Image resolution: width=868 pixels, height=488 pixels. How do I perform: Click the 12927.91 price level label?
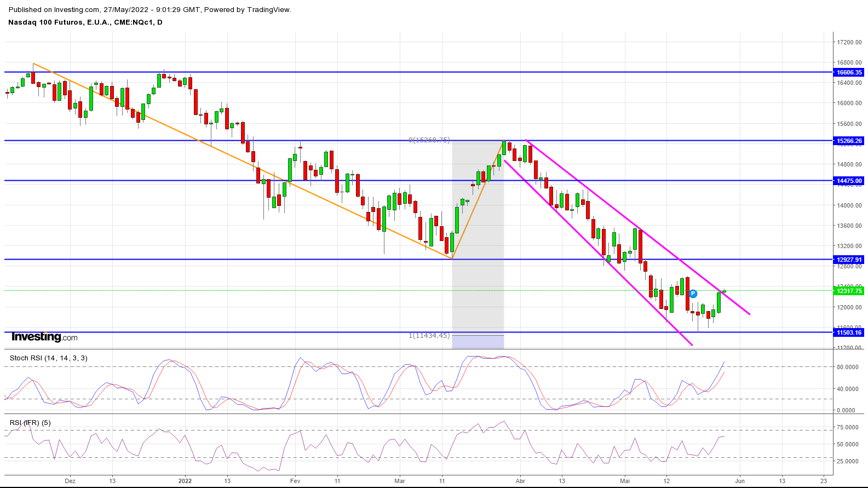click(x=849, y=260)
